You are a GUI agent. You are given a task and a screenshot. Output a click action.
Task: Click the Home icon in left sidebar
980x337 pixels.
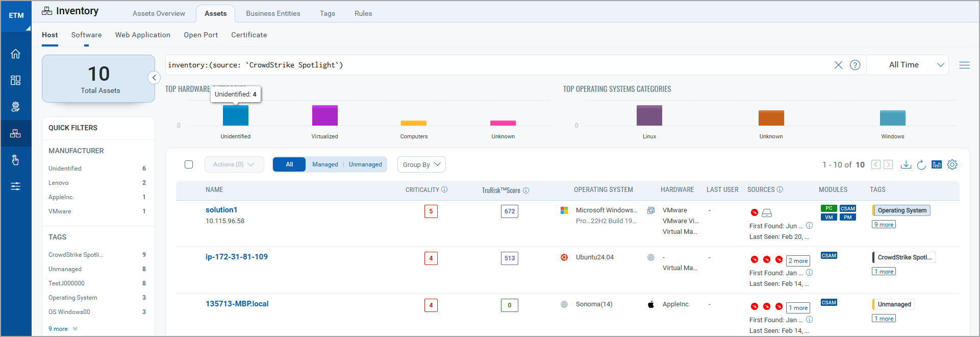point(16,54)
